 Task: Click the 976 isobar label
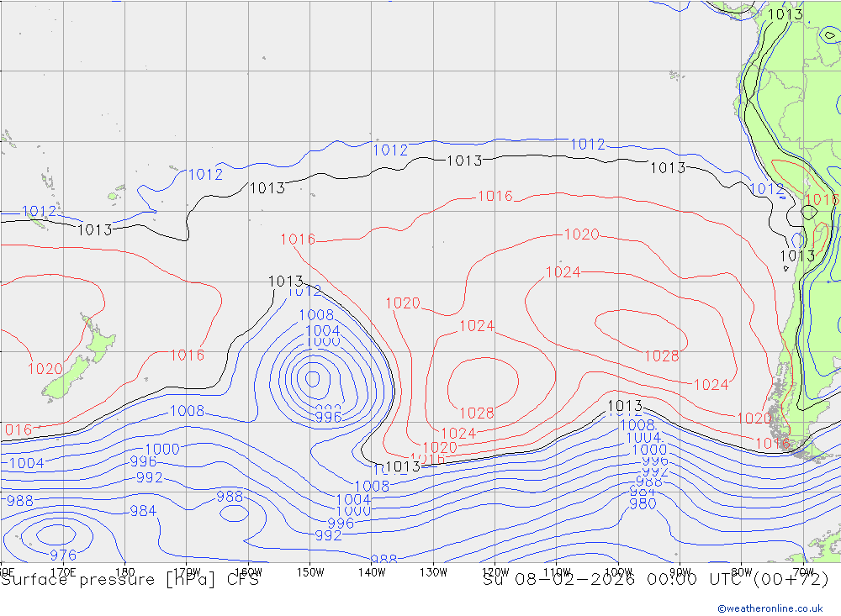pyautogui.click(x=63, y=555)
